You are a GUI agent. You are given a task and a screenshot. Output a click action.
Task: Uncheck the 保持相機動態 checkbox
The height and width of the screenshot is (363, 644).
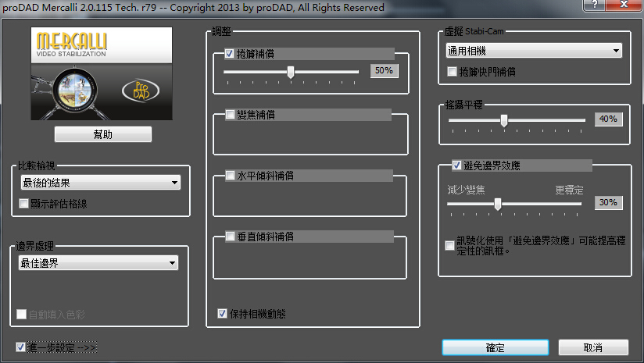point(222,314)
